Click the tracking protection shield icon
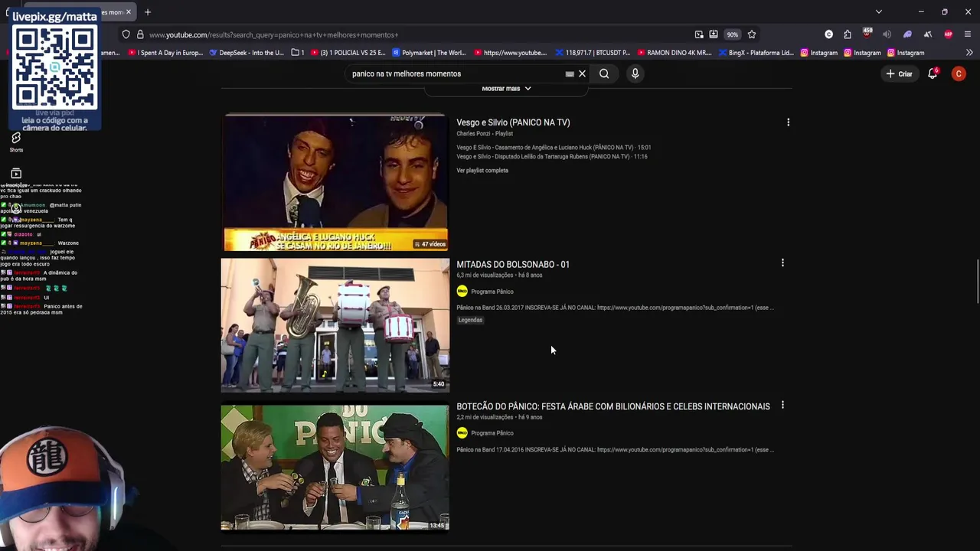Screen dimensions: 980x551 [x=126, y=34]
